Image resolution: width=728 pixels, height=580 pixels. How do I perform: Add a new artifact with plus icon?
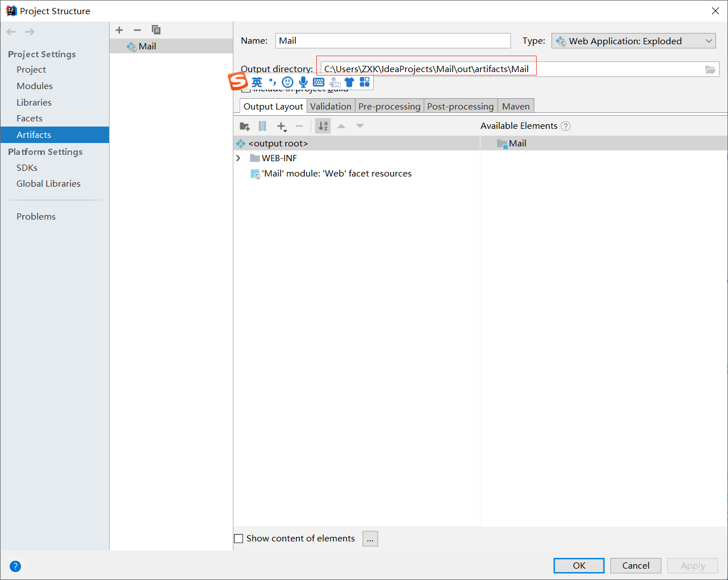119,30
